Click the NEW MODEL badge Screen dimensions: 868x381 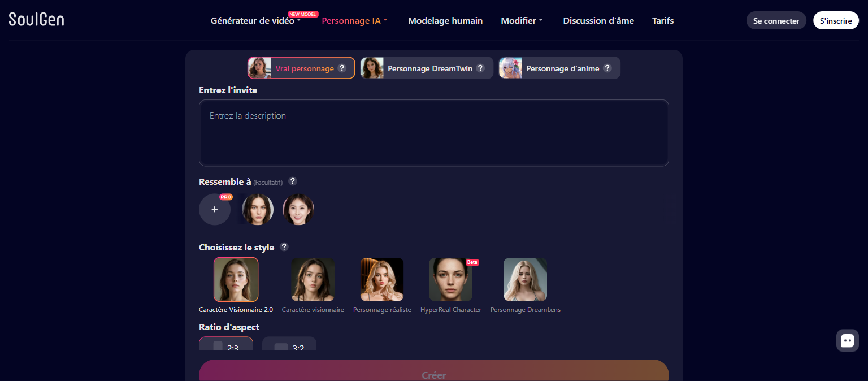303,14
